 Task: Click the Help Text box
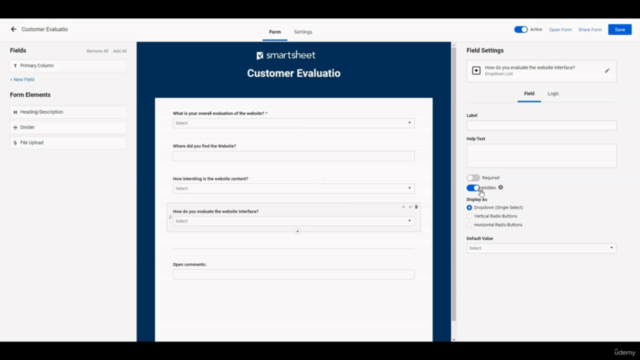(541, 156)
